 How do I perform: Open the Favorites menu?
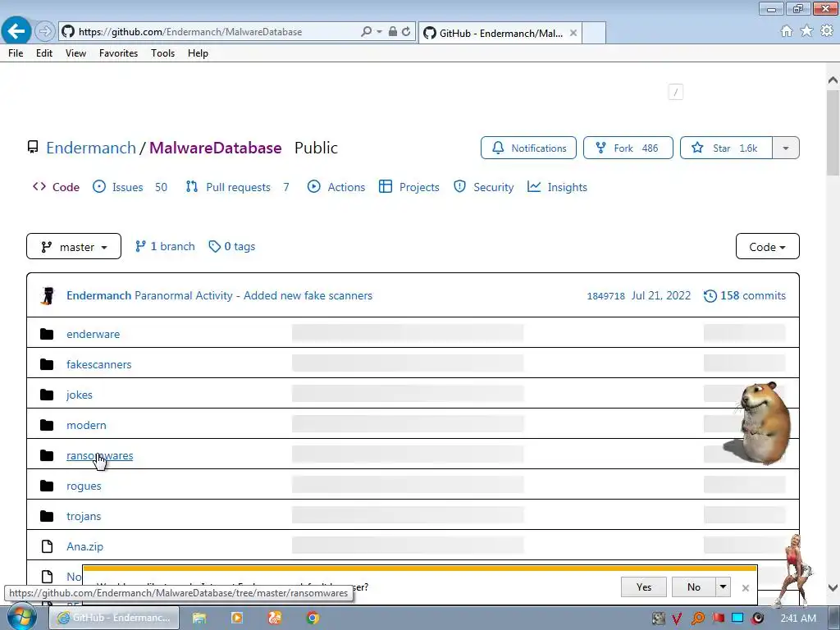(118, 53)
